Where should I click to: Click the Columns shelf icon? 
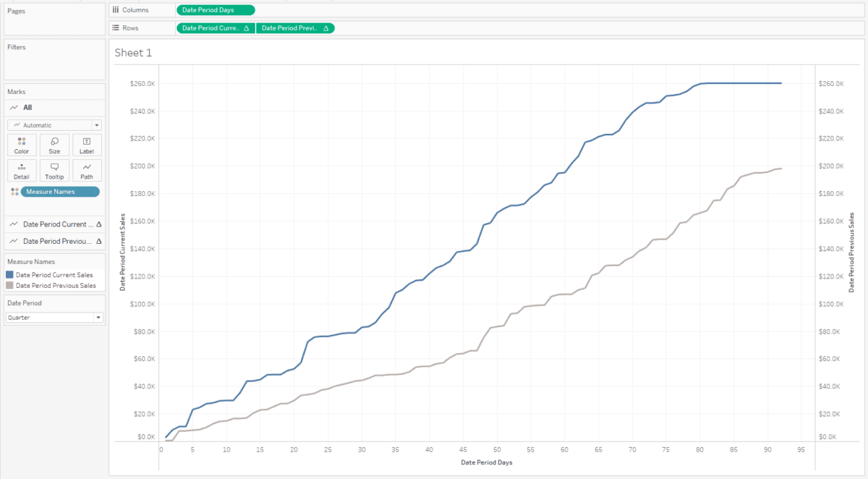pyautogui.click(x=116, y=10)
